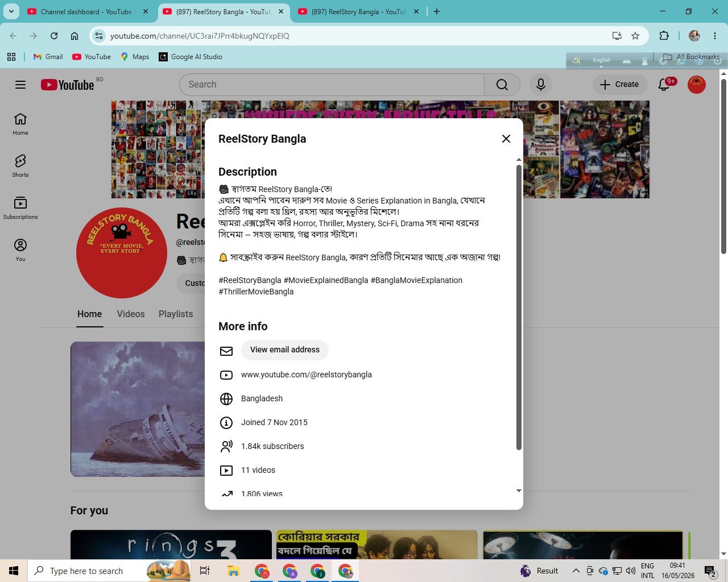
Task: Click the address bar URL
Action: click(x=200, y=36)
